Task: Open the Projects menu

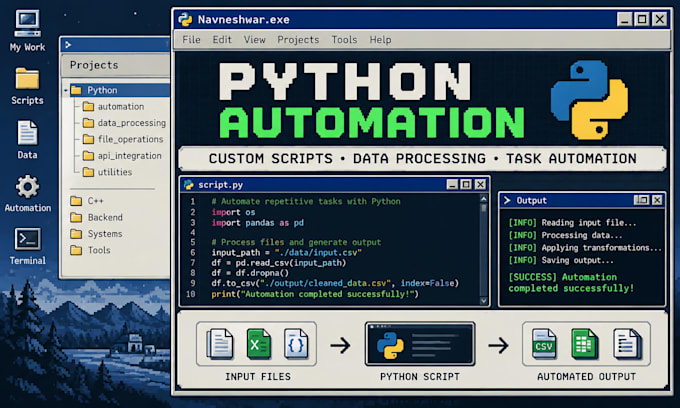Action: pyautogui.click(x=298, y=40)
